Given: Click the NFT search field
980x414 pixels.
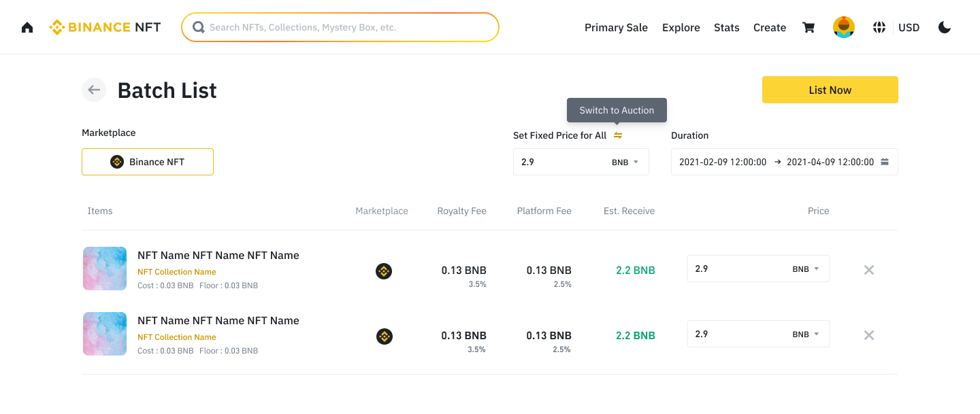Looking at the screenshot, I should tap(340, 28).
